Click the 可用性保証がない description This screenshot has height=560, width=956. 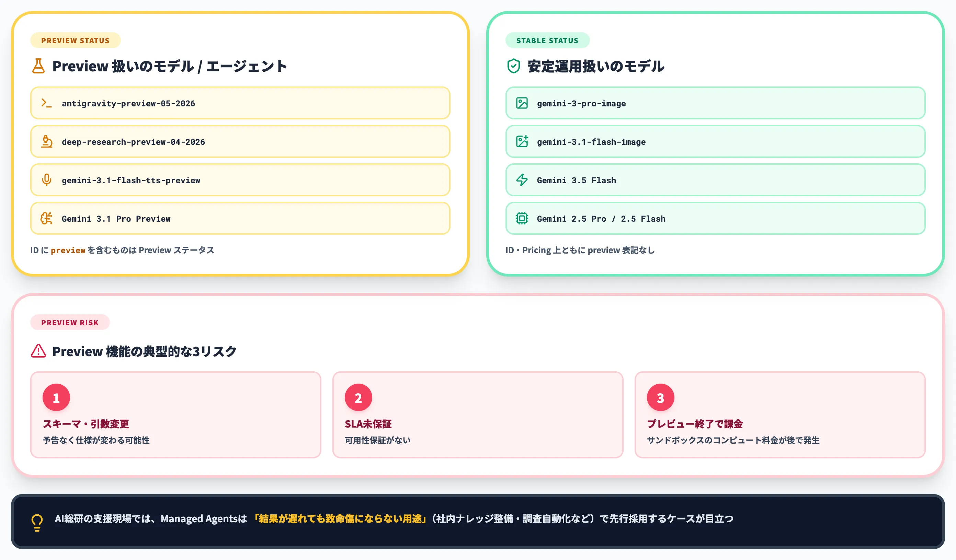(x=377, y=440)
